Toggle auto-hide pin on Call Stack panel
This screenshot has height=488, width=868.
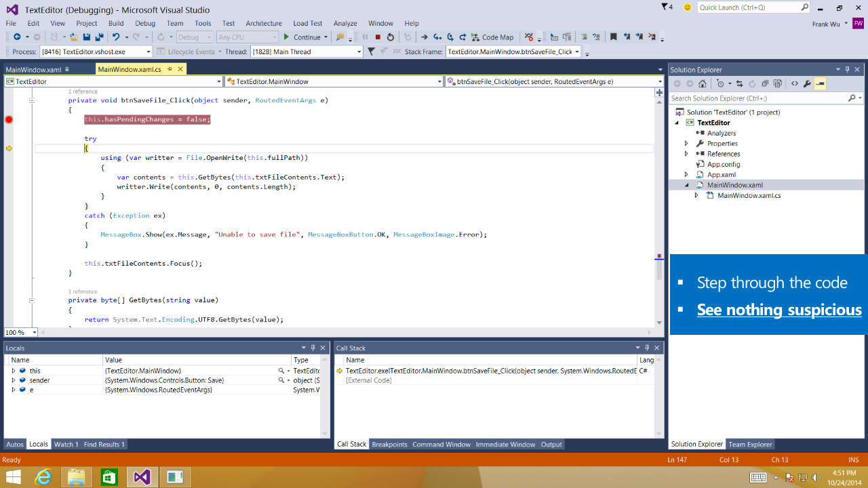(x=648, y=348)
